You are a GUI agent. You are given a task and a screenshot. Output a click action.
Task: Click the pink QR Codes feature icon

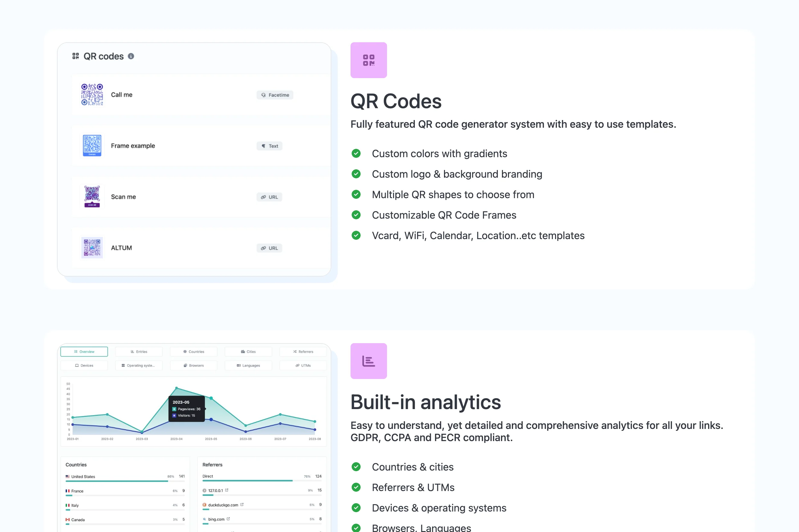click(368, 60)
